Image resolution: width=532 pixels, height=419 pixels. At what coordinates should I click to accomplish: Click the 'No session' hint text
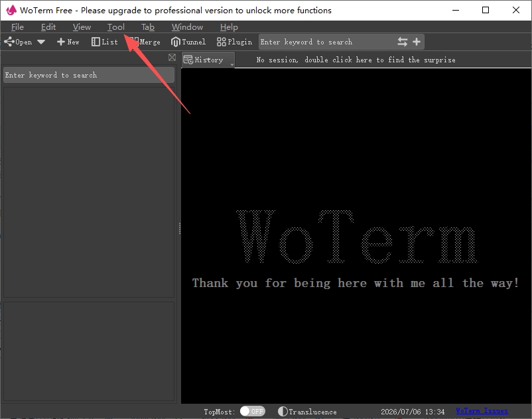pyautogui.click(x=356, y=60)
